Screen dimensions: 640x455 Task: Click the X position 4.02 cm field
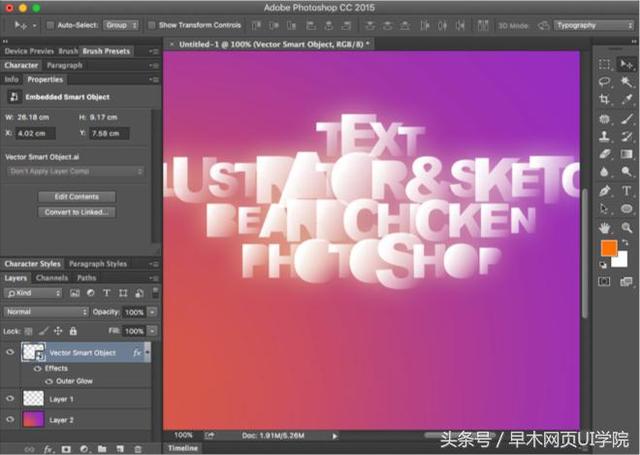coord(36,133)
